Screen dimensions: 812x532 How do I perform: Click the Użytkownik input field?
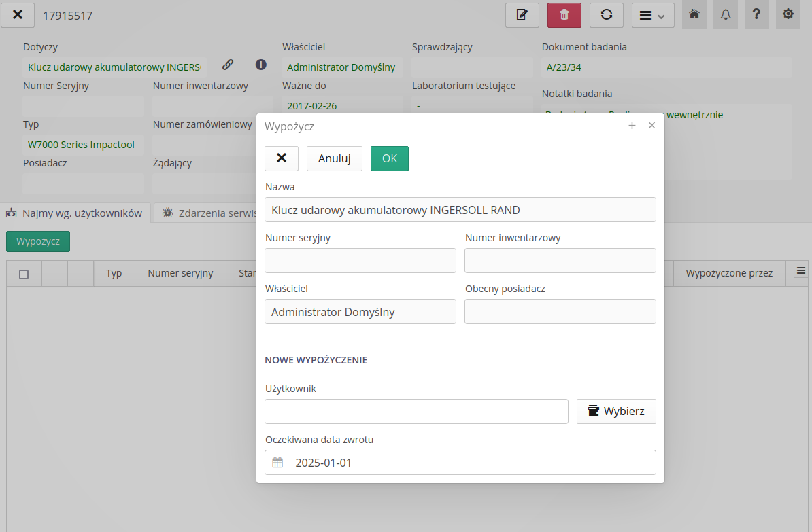[416, 411]
